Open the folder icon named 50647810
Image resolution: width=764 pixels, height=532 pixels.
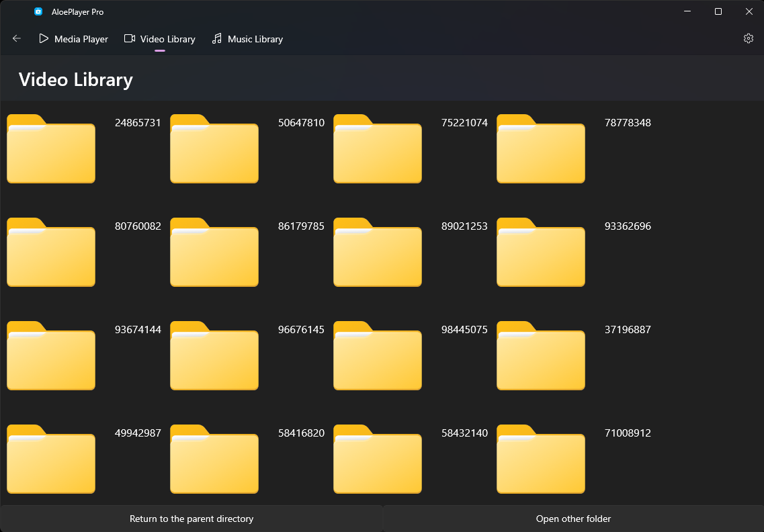coord(214,149)
